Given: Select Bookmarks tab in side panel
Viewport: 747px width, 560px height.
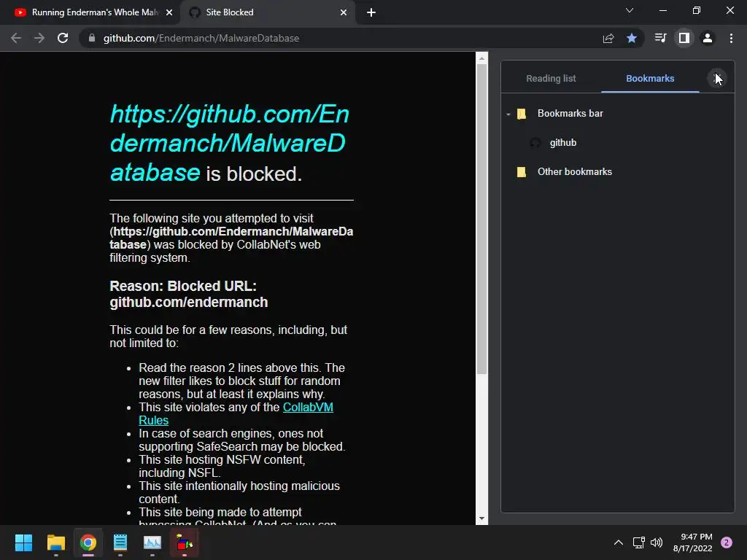Looking at the screenshot, I should point(650,79).
